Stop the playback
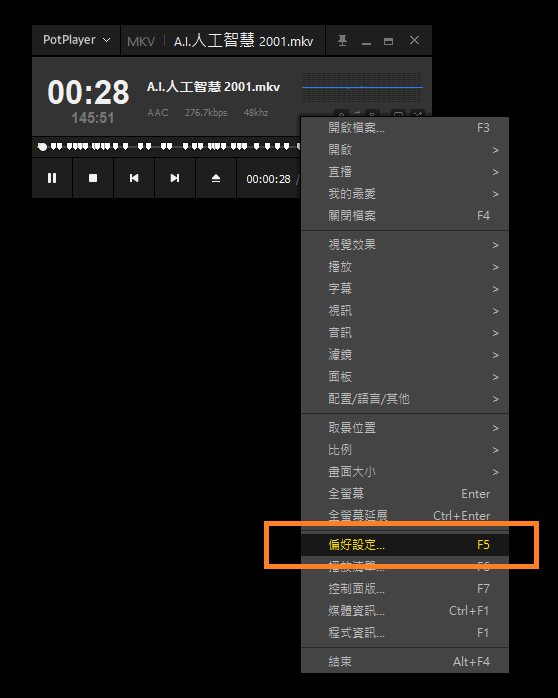 (93, 178)
